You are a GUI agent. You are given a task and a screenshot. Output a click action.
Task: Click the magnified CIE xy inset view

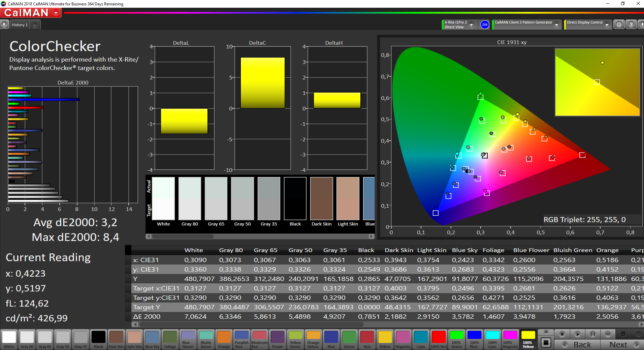[597, 82]
